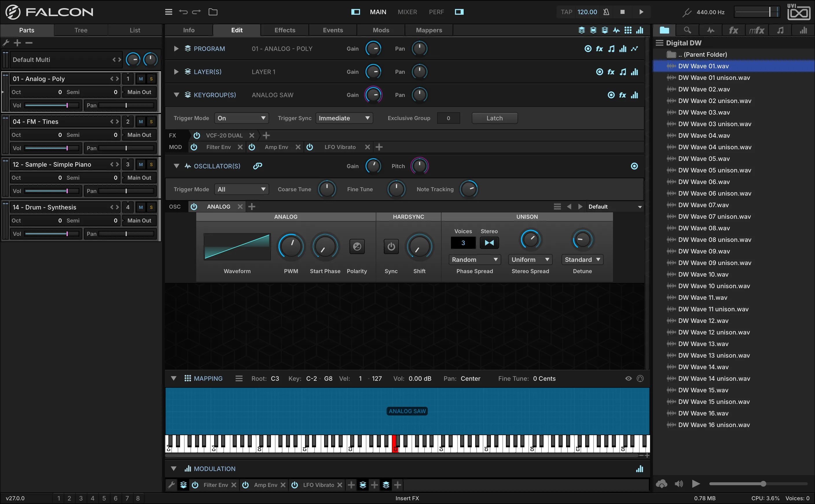This screenshot has height=504, width=815.
Task: Toggle power of ANALOG oscillator
Action: tap(194, 207)
